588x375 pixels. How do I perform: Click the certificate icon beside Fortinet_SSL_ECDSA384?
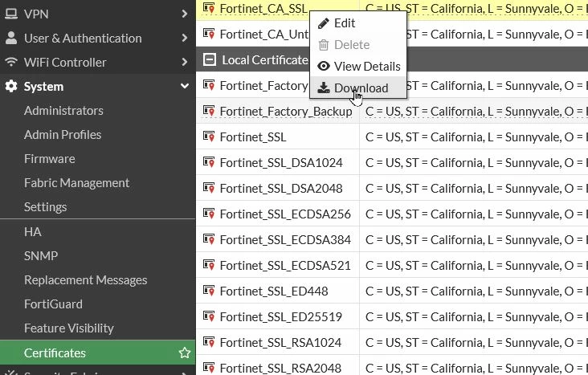209,239
